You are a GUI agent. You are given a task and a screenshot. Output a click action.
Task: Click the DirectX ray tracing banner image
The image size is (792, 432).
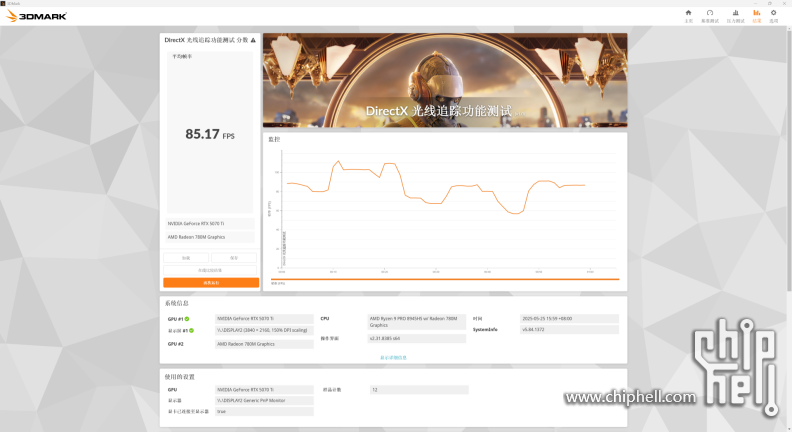coord(445,80)
